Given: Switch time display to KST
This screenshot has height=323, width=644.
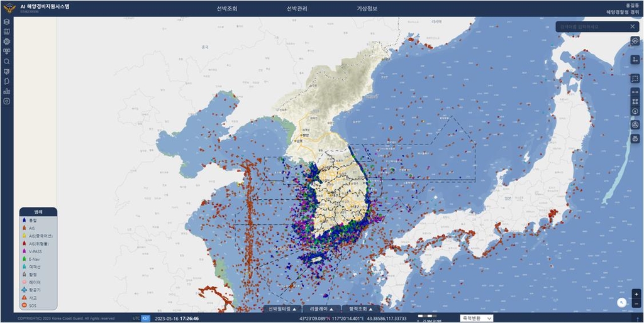Looking at the screenshot, I should tap(146, 318).
